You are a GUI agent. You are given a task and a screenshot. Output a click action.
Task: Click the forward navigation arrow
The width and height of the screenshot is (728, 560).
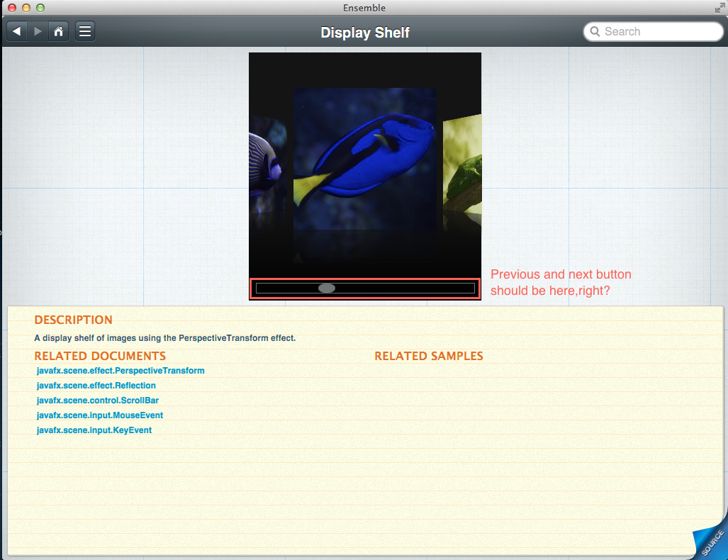coord(38,31)
